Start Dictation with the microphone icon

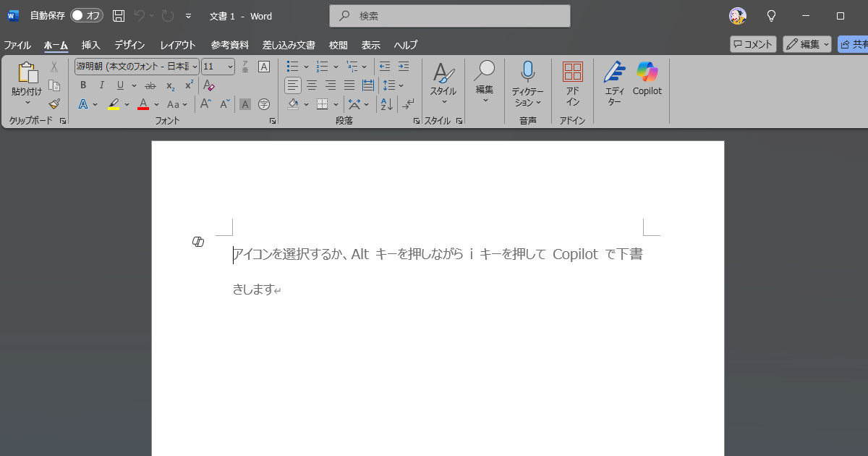(x=527, y=84)
